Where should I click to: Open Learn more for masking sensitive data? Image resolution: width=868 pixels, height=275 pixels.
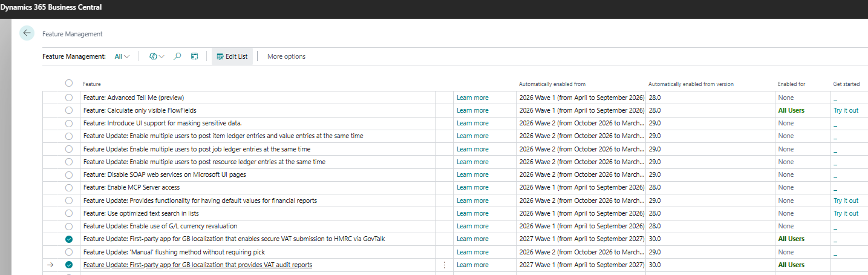472,123
